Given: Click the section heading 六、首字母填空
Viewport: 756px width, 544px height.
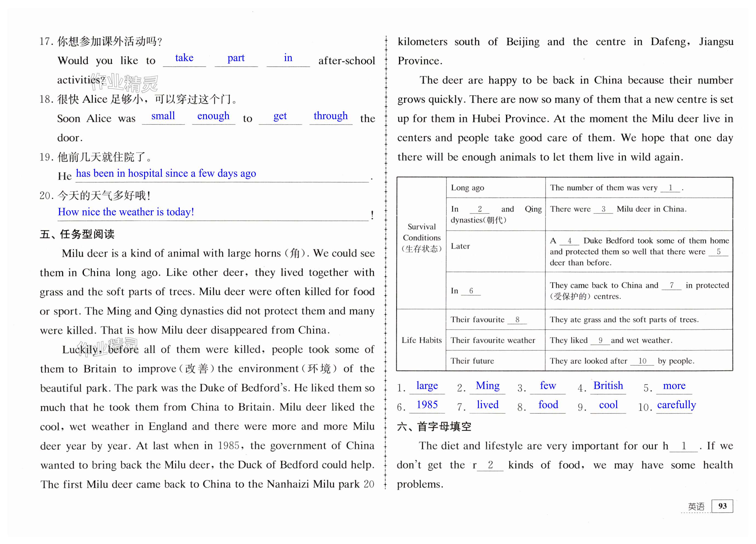Looking at the screenshot, I should tap(434, 426).
